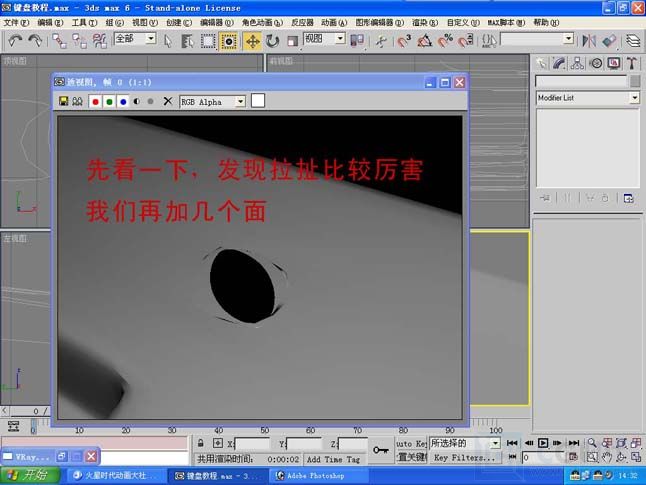Viewport: 646px width, 485px height.
Task: Activate the Select and Scale tool
Action: (x=292, y=41)
